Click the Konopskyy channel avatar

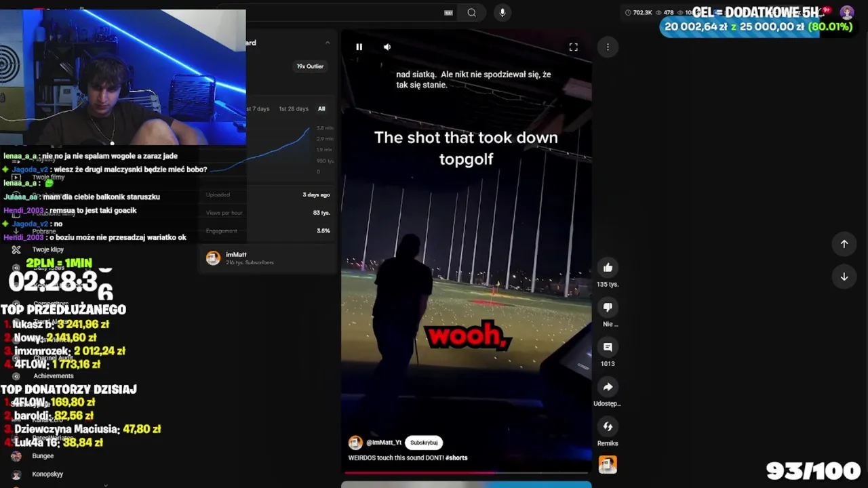tap(16, 474)
